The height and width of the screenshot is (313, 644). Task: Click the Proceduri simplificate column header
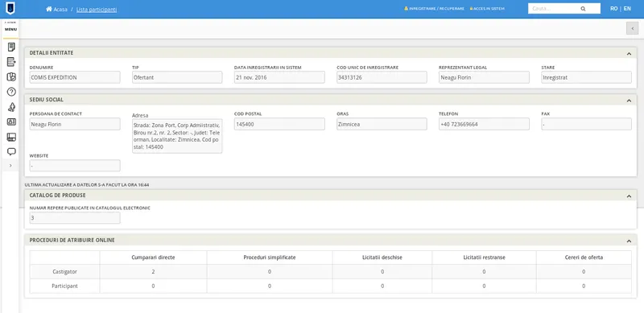(270, 257)
